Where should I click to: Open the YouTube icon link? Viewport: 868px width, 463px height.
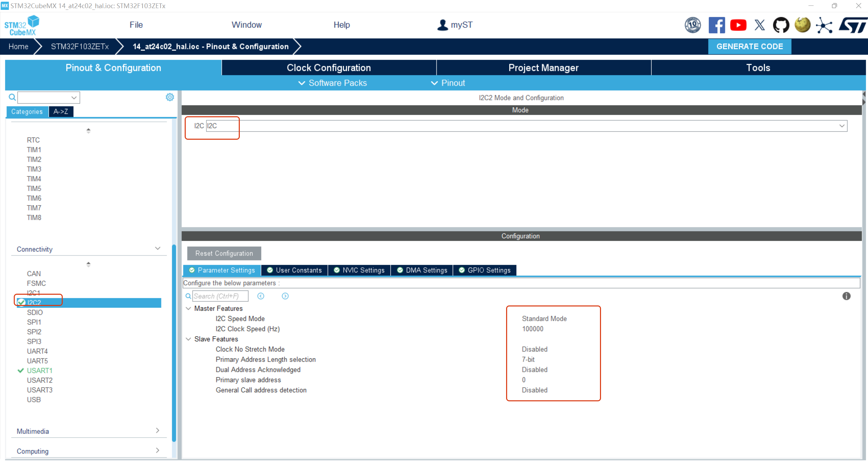[738, 25]
